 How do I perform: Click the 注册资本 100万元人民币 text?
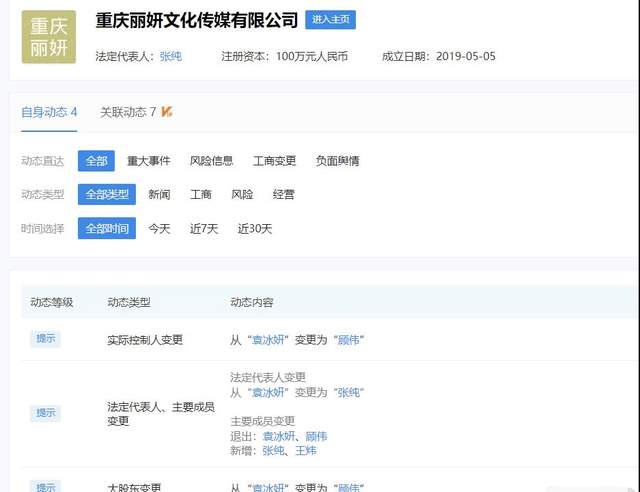284,56
